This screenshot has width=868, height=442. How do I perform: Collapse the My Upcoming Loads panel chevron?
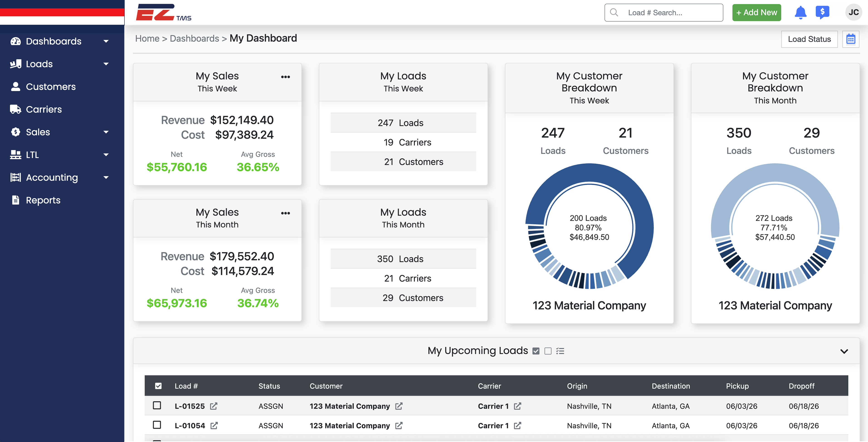pos(844,351)
